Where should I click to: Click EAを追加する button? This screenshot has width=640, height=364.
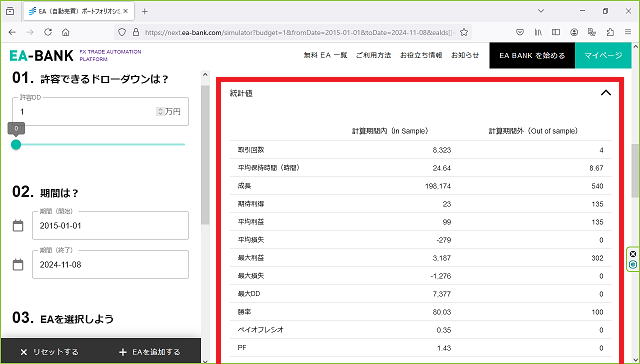click(149, 352)
